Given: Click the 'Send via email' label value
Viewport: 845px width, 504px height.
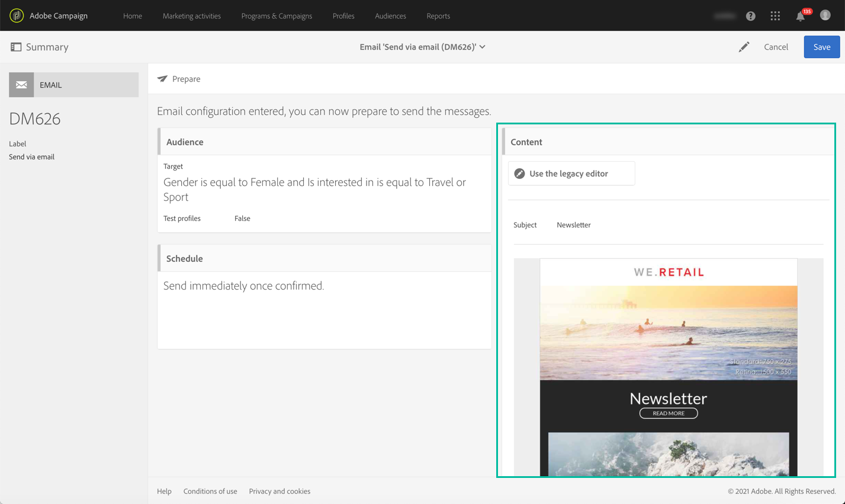Looking at the screenshot, I should [x=32, y=157].
